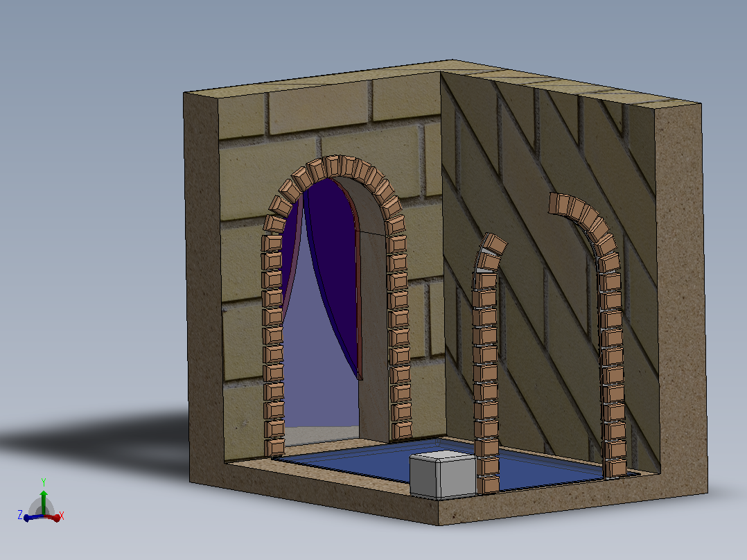Click the red X axis of the orientation triad

53,516
